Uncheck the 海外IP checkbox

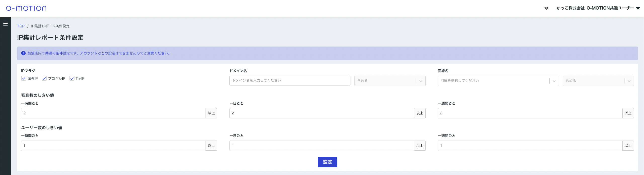pos(24,78)
